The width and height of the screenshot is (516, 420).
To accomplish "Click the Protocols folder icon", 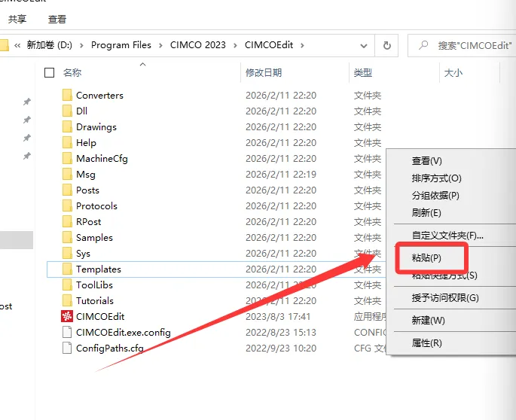I will (x=67, y=205).
